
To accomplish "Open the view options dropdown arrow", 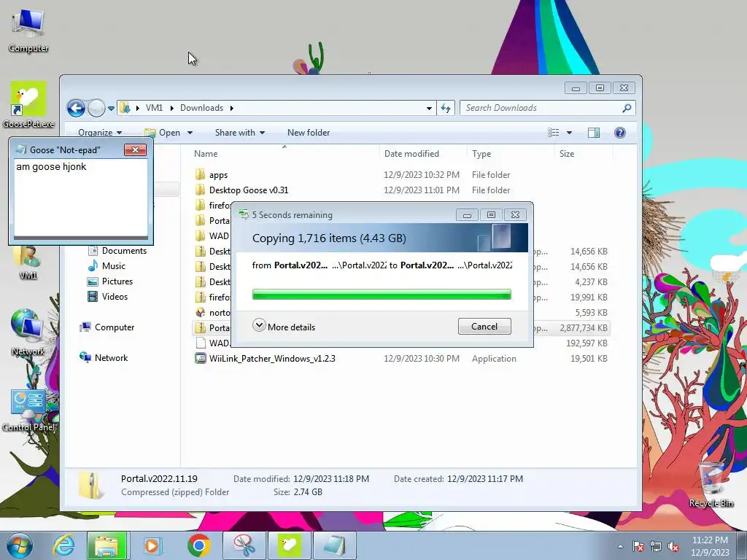I will pos(569,133).
